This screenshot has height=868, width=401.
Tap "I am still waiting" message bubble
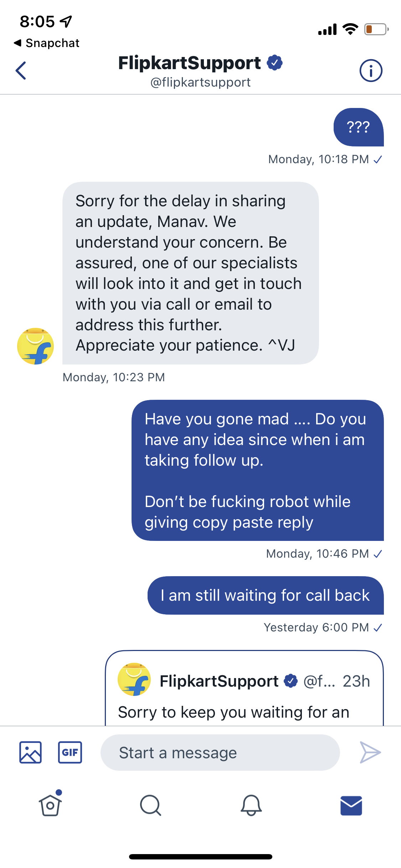265,595
